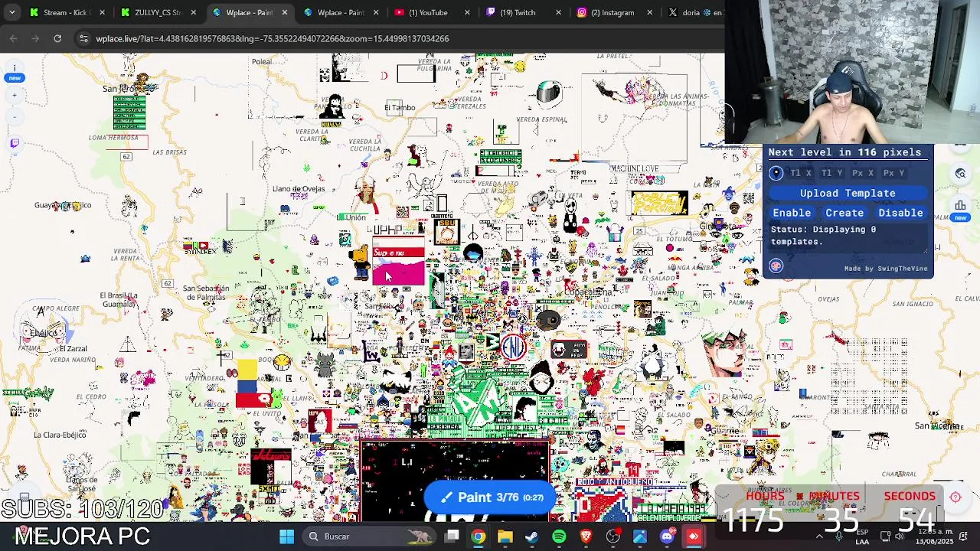This screenshot has height=551, width=980.
Task: Zoom out the map with minus button
Action: click(x=15, y=117)
